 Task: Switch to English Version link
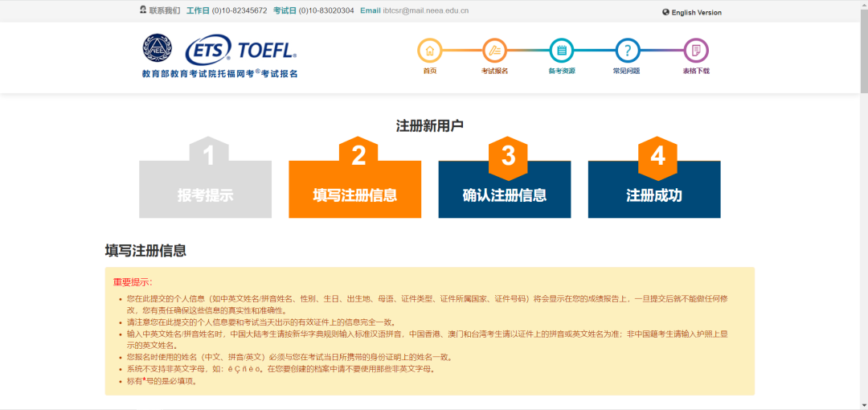coord(696,12)
